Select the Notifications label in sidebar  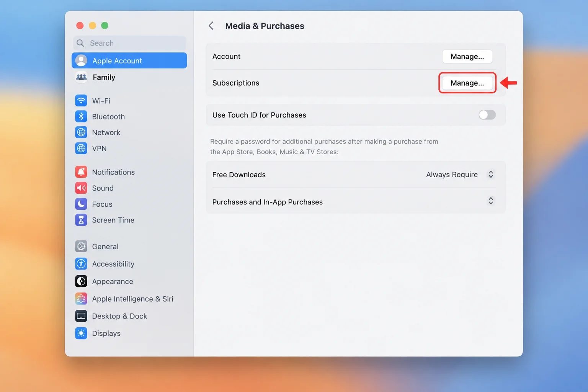click(113, 172)
